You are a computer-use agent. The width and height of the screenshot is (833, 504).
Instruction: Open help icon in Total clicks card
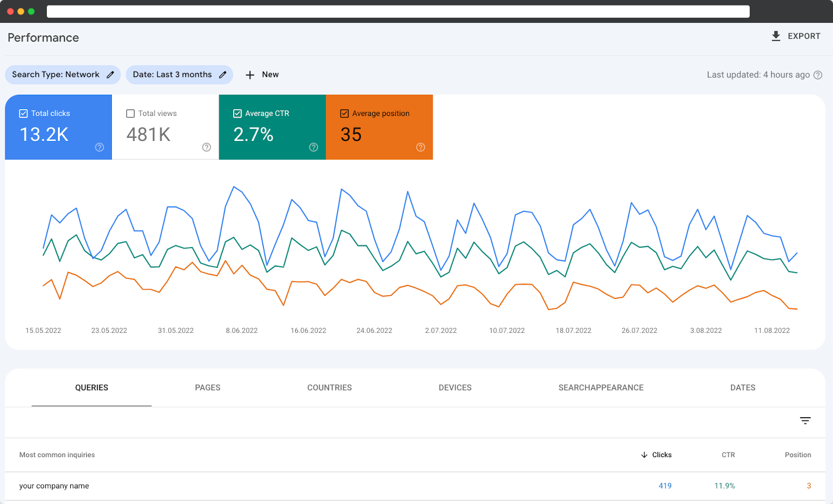(99, 147)
